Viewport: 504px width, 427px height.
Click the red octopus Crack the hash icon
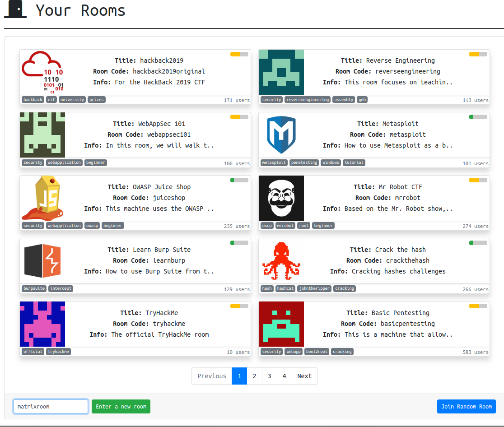coord(281,260)
